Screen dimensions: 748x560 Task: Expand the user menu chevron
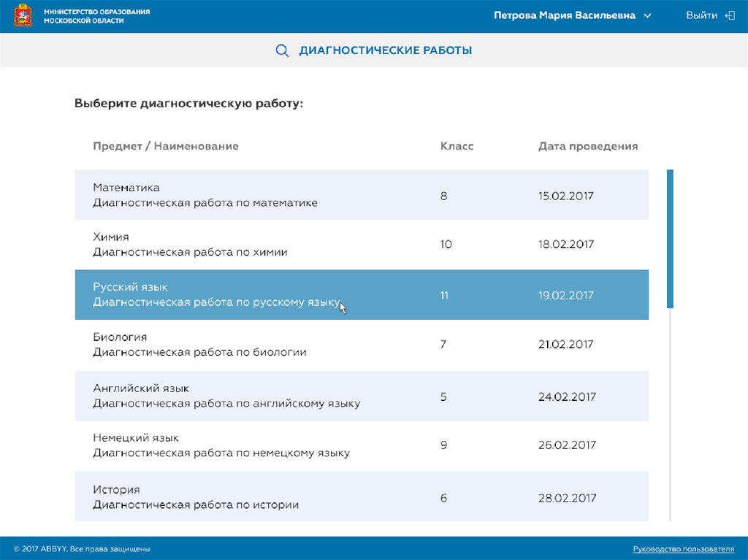pos(646,16)
